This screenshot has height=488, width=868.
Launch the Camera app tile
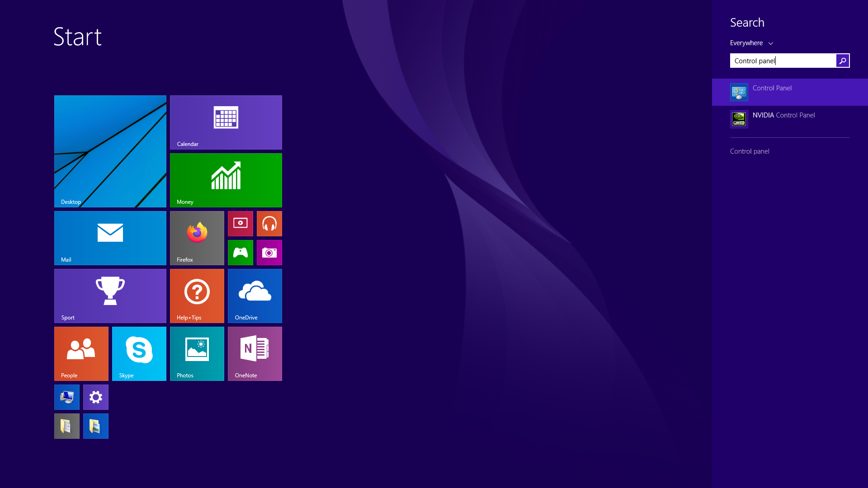pyautogui.click(x=269, y=253)
